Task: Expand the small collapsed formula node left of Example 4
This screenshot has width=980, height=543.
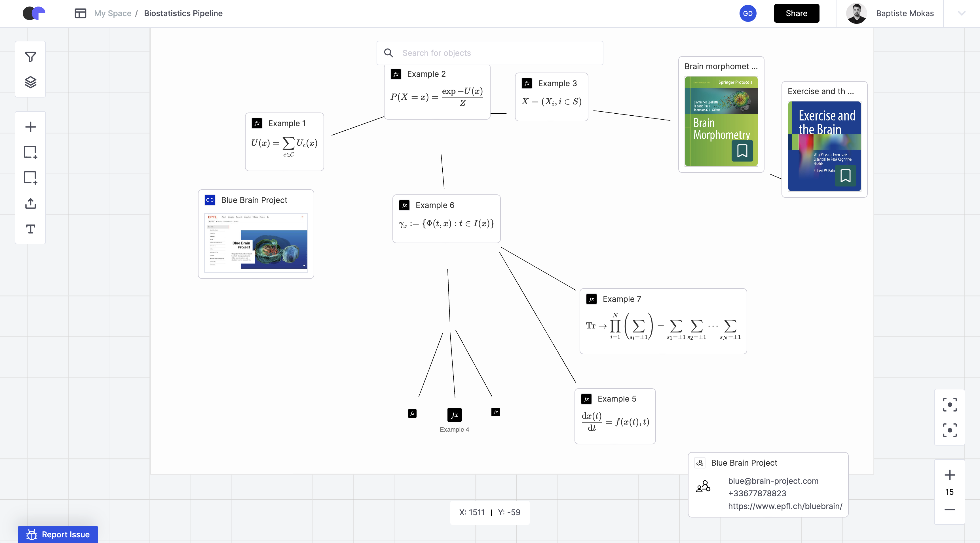Action: (412, 413)
